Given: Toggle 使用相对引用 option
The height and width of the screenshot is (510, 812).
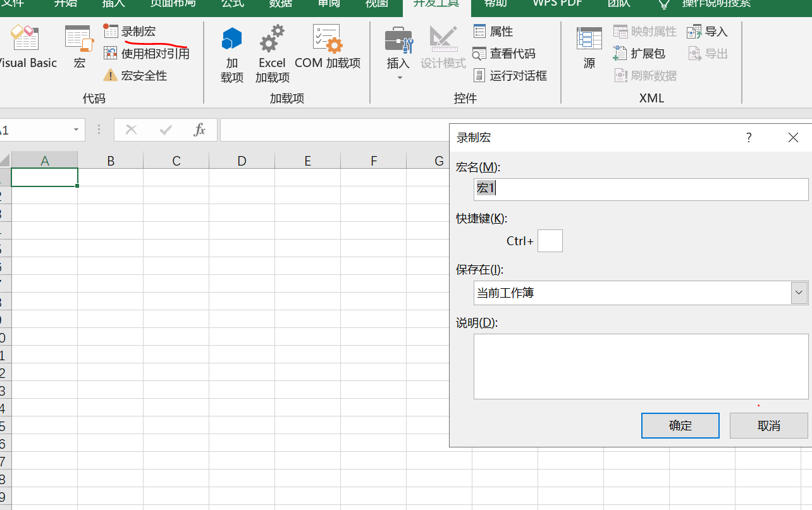Looking at the screenshot, I should 147,54.
